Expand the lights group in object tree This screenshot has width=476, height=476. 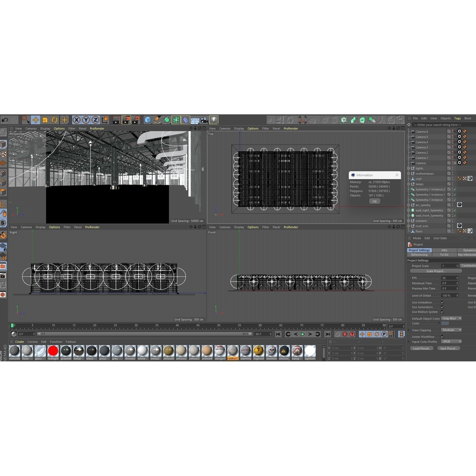click(x=409, y=168)
